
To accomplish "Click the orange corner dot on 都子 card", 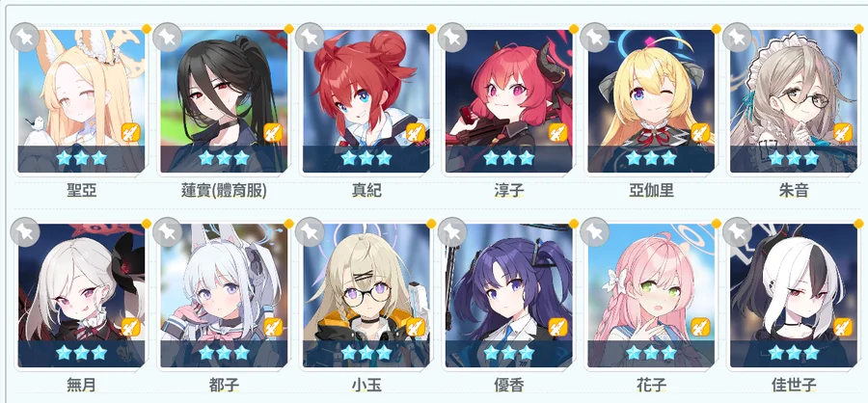I will click(288, 223).
